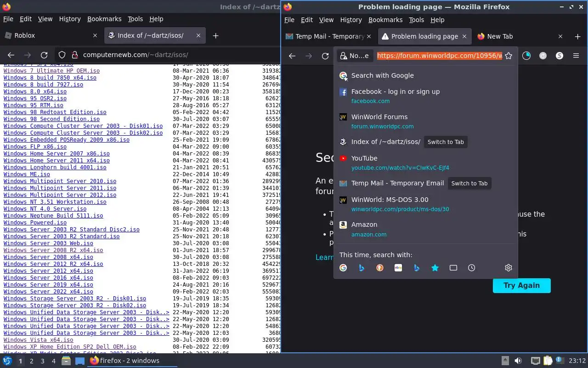Open a new tab in the left window

[x=215, y=35]
